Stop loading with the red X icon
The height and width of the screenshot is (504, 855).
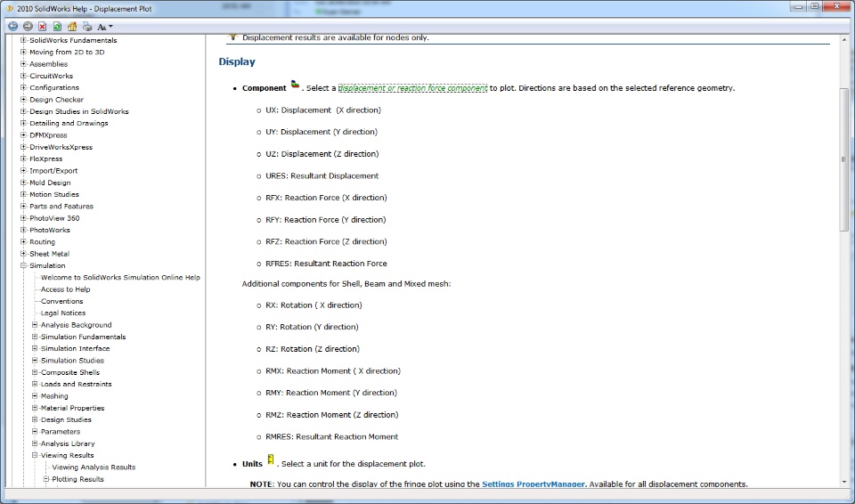(43, 26)
